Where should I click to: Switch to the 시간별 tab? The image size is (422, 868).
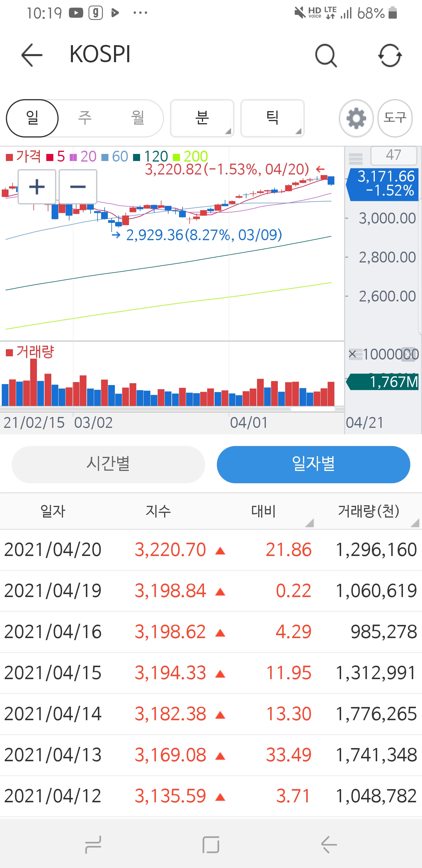108,464
